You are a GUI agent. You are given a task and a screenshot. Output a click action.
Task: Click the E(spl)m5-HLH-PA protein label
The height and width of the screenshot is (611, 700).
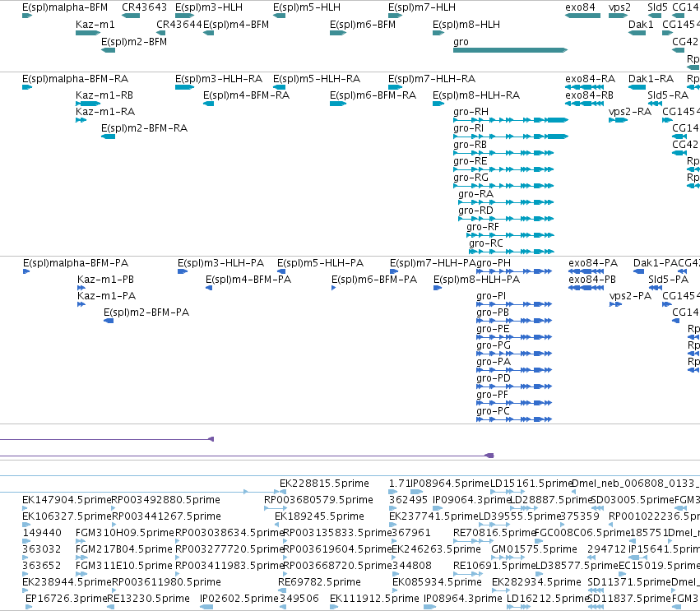pos(321,263)
